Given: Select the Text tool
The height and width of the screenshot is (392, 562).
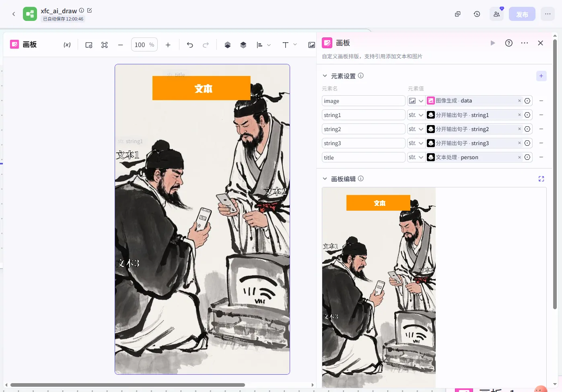Looking at the screenshot, I should pyautogui.click(x=286, y=45).
